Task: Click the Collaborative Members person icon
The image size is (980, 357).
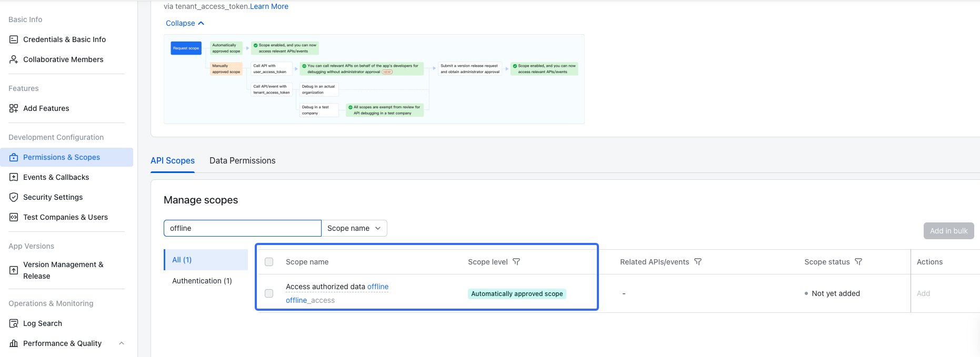Action: tap(14, 59)
